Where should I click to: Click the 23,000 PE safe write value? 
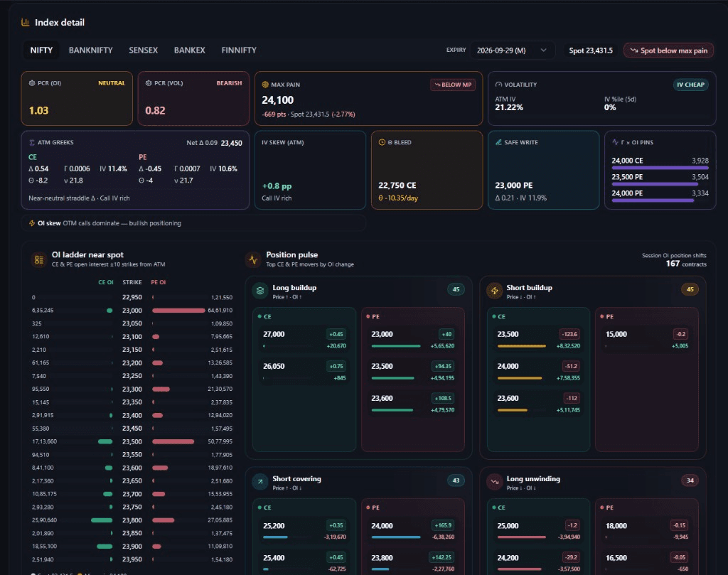click(x=513, y=186)
